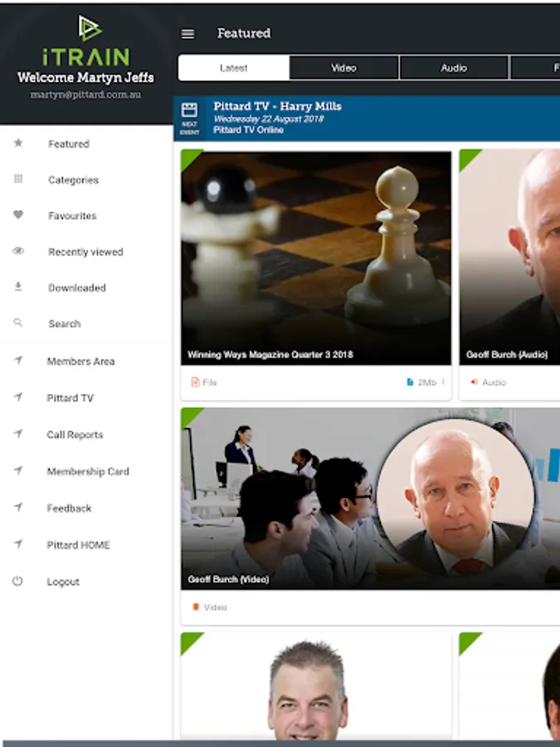Open Call Reports link
This screenshot has height=747, width=560.
75,434
